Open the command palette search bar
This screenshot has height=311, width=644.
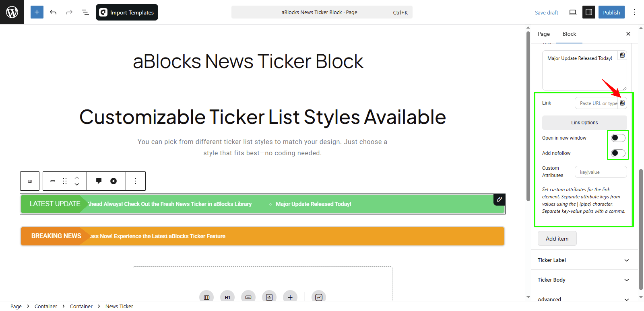[x=322, y=12]
